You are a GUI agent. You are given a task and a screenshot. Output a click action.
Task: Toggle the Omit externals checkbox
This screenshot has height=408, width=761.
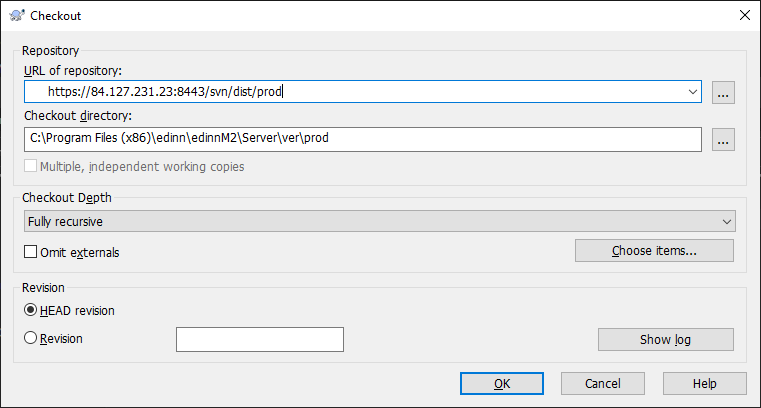(x=32, y=252)
